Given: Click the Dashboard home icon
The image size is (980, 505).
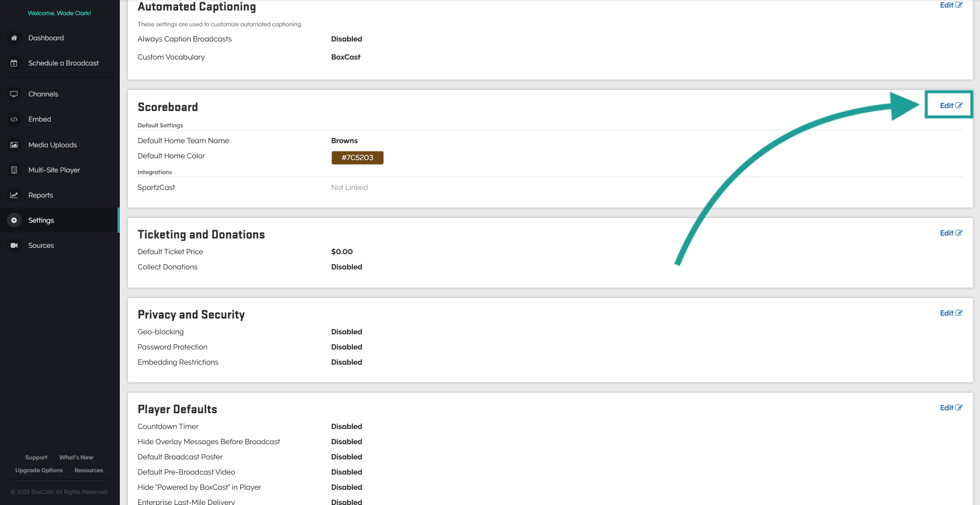Looking at the screenshot, I should click(14, 38).
